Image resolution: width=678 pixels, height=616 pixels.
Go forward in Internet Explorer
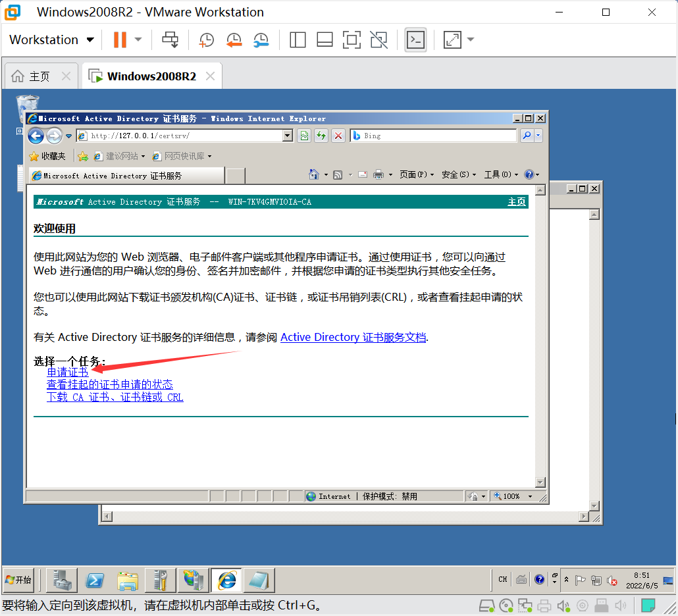(x=54, y=136)
